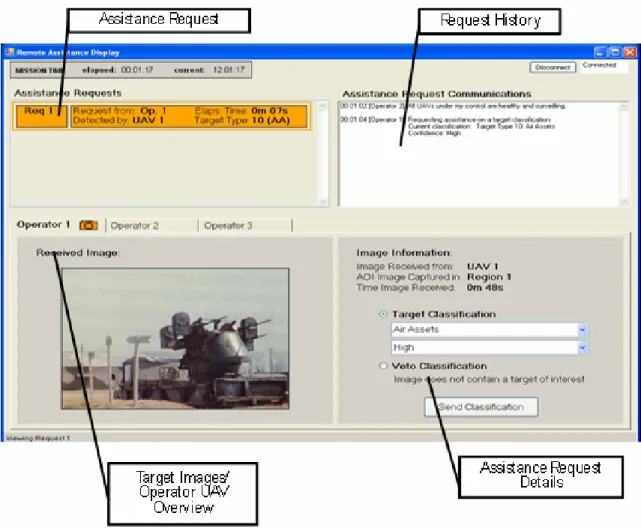Screen dimensions: 641x528
Task: Click the camera icon beside Operator 1
Action: click(x=88, y=225)
